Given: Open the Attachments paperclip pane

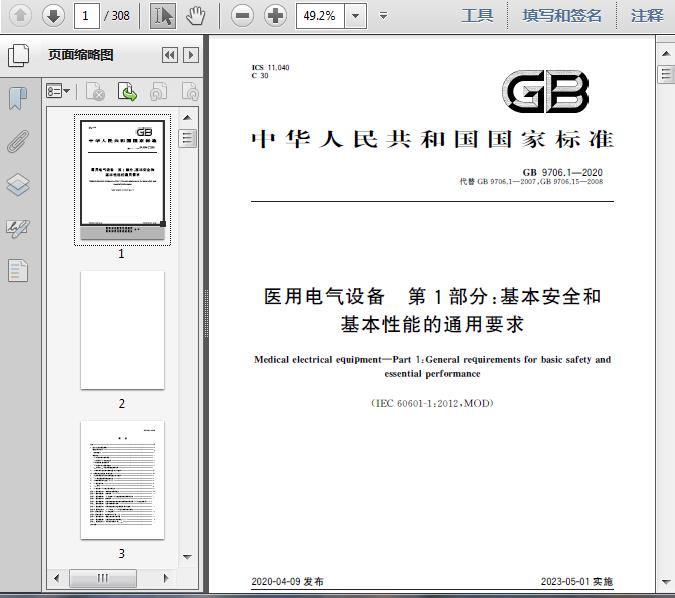Looking at the screenshot, I should coord(18,141).
